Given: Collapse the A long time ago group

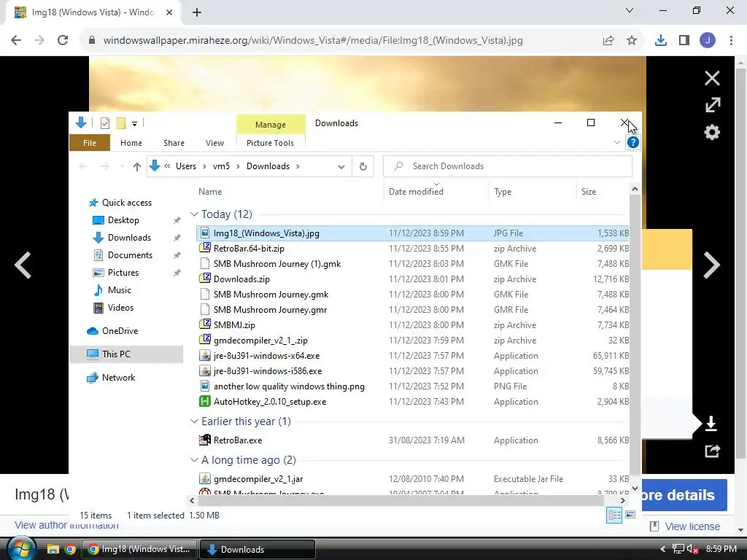Looking at the screenshot, I should tap(194, 460).
